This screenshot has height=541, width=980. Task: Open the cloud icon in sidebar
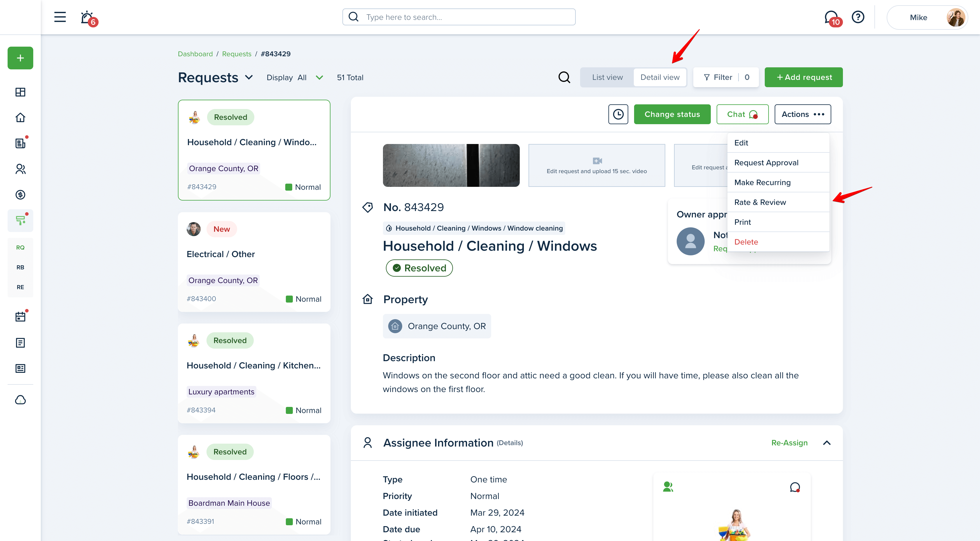tap(20, 400)
